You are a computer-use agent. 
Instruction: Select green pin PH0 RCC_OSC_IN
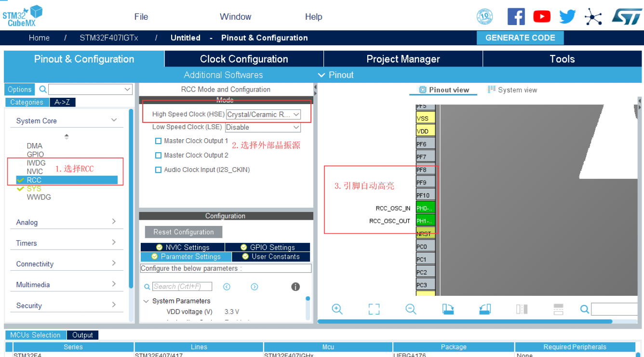tap(426, 208)
